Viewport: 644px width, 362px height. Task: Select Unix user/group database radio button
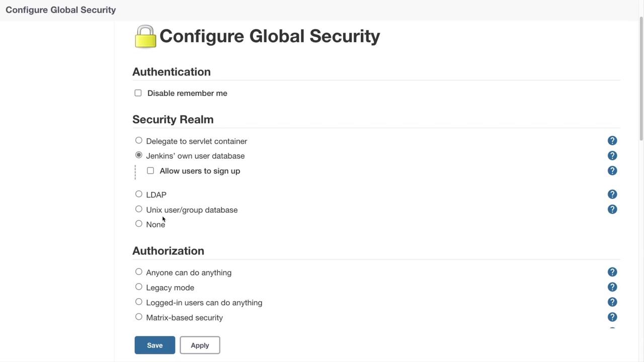pyautogui.click(x=139, y=209)
